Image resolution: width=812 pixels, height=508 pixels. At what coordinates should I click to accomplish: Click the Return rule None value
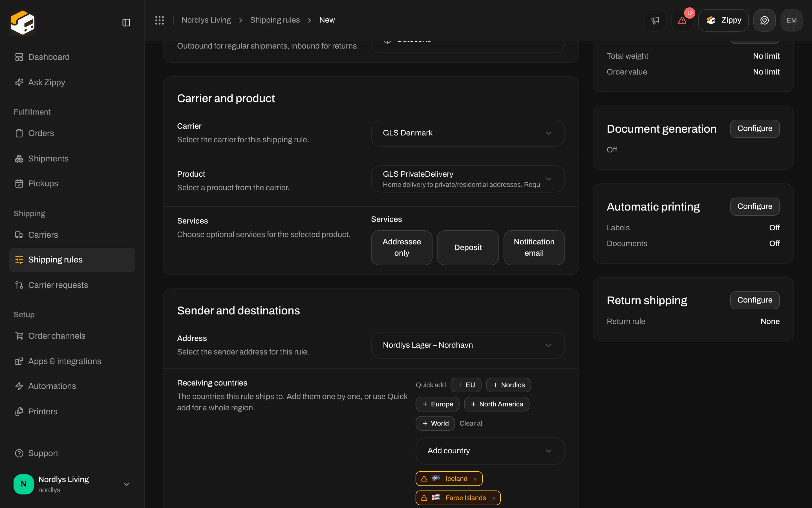(770, 321)
